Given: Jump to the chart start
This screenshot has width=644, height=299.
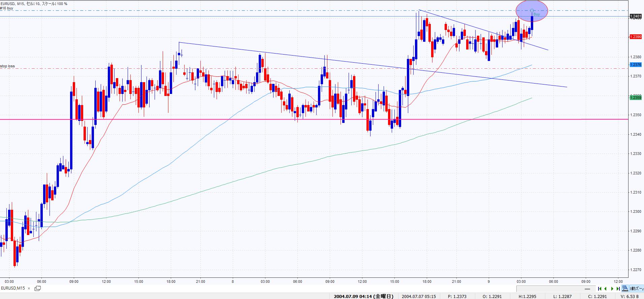Looking at the screenshot, I should pyautogui.click(x=600, y=289).
